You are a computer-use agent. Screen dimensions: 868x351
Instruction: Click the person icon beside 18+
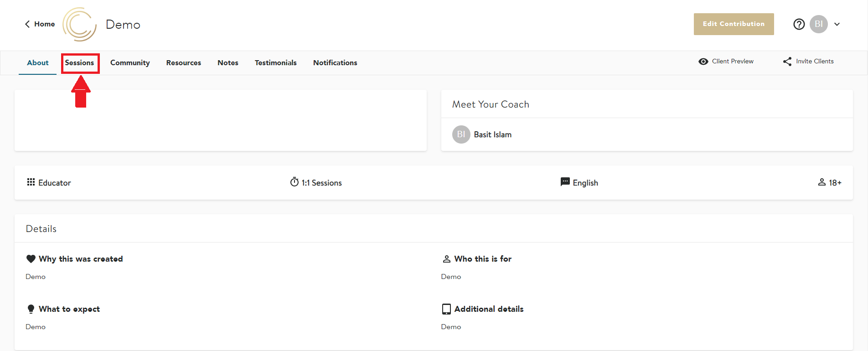[x=821, y=182]
